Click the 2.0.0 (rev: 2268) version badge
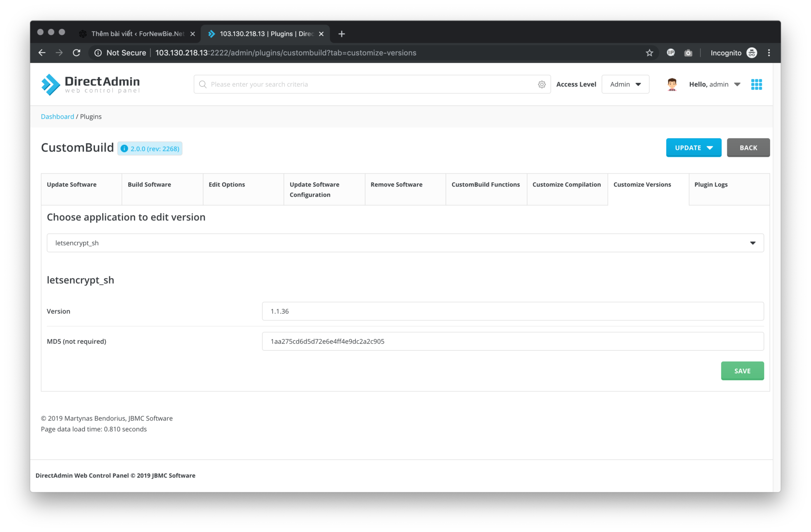Image resolution: width=811 pixels, height=532 pixels. (x=150, y=149)
